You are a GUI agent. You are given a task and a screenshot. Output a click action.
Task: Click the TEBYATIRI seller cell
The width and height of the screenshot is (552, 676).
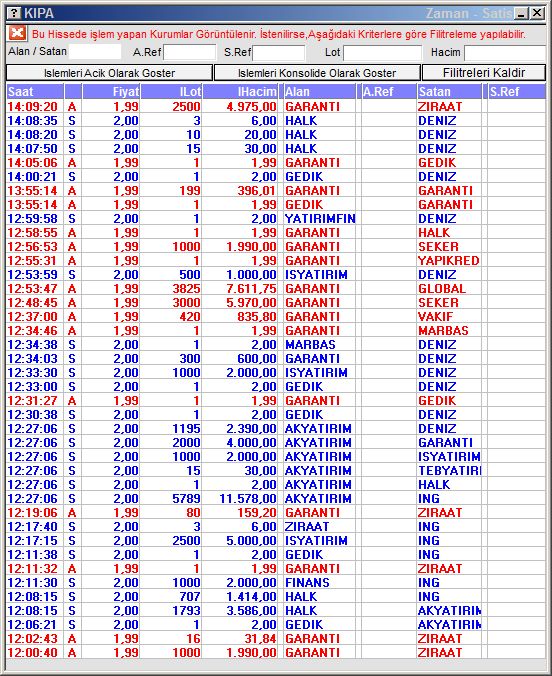coord(449,471)
